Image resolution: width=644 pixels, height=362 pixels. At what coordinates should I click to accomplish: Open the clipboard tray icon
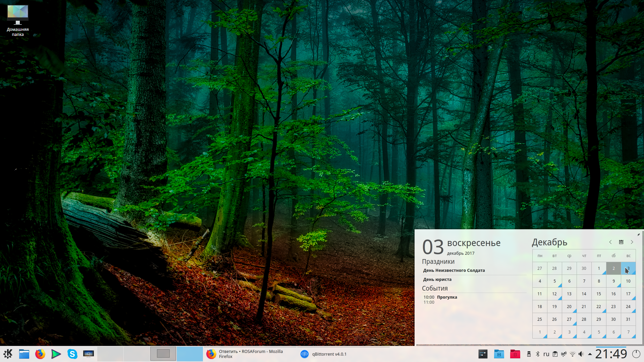click(x=555, y=354)
